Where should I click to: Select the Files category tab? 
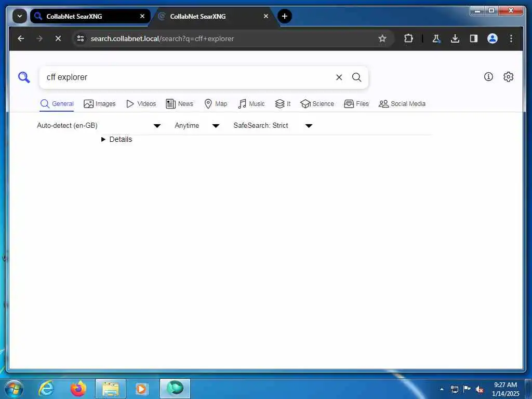(x=356, y=104)
